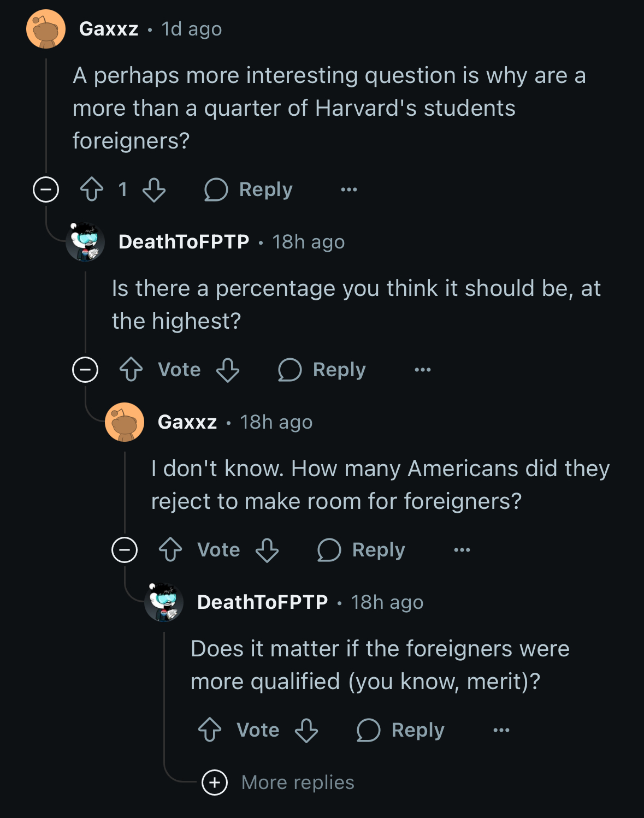Viewport: 644px width, 818px height.
Task: Open Gaxxz's profile from top username
Action: click(109, 29)
